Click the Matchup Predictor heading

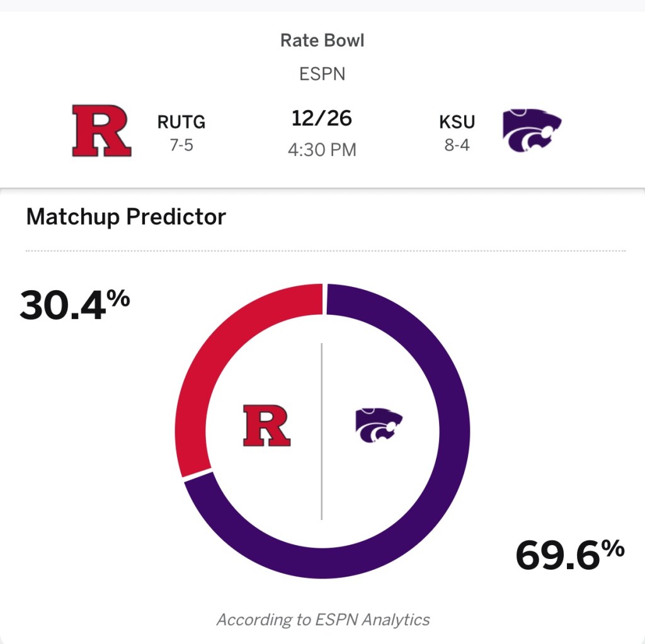tap(126, 217)
